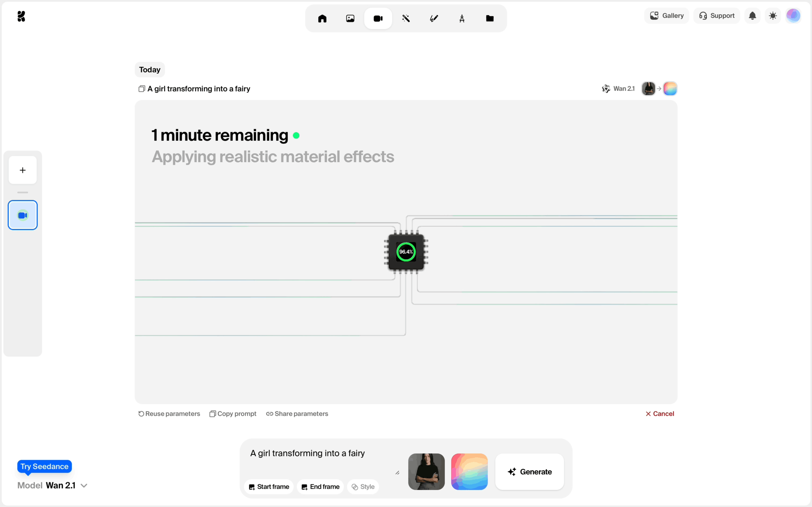Toggle the Style option chip
The image size is (812, 507).
[363, 487]
